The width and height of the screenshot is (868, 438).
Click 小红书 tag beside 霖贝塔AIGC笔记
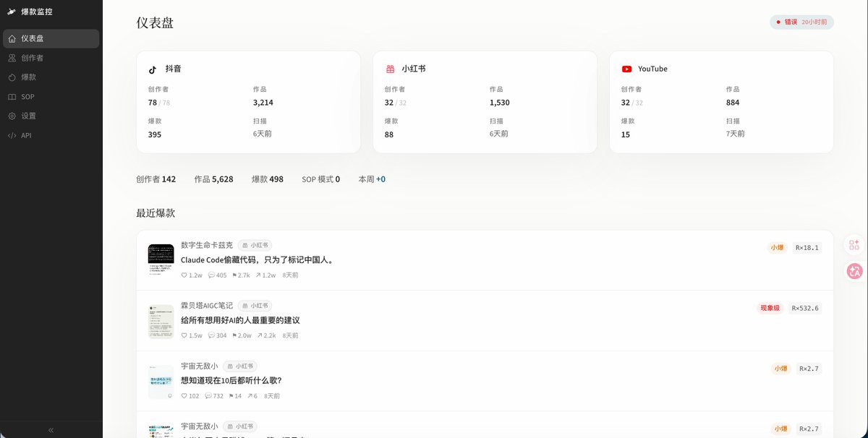(x=255, y=306)
